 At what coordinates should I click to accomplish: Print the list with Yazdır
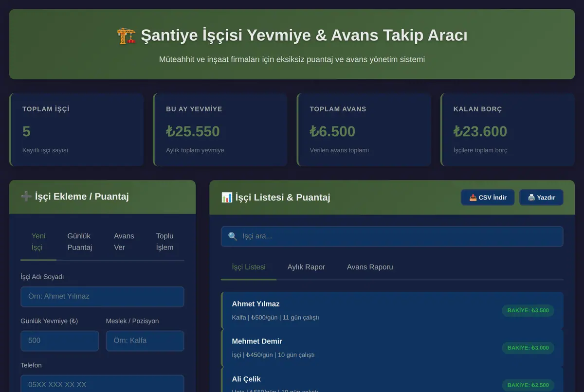click(541, 197)
